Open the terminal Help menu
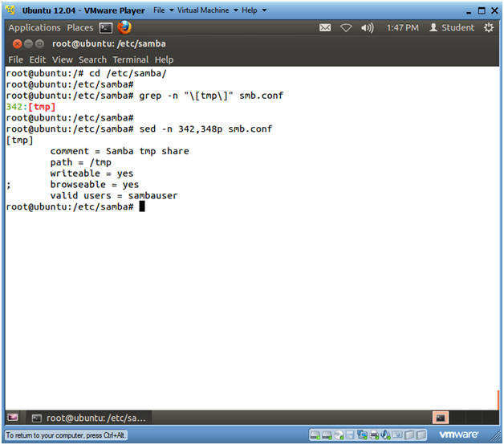Viewport: 504px width, 445px height. [x=164, y=59]
